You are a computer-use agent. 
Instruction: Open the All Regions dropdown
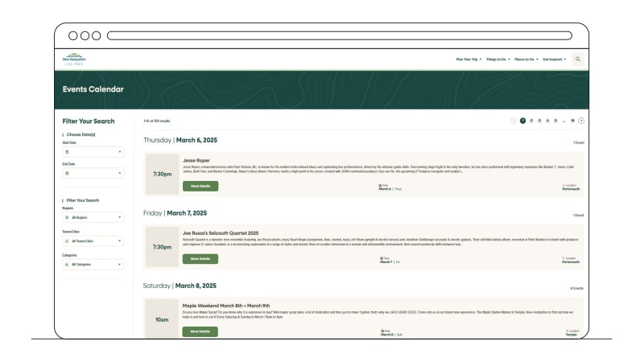pos(93,217)
